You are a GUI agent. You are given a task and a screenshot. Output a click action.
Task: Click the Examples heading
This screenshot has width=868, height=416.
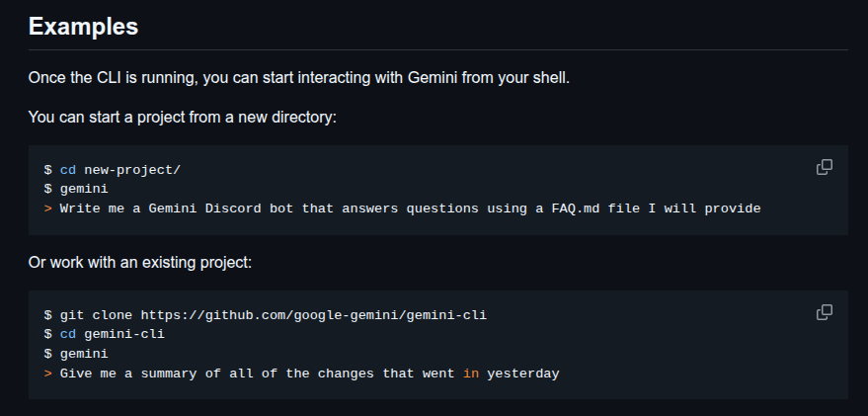tap(83, 27)
